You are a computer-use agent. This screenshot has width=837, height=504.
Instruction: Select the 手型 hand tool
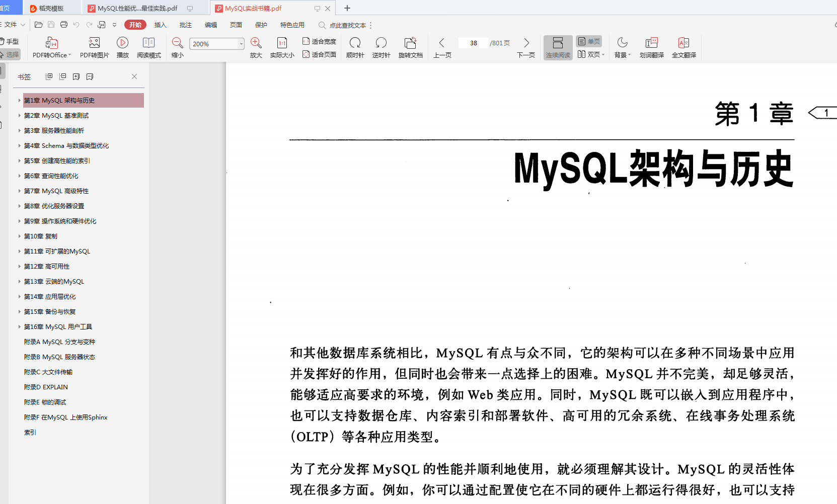coord(10,41)
